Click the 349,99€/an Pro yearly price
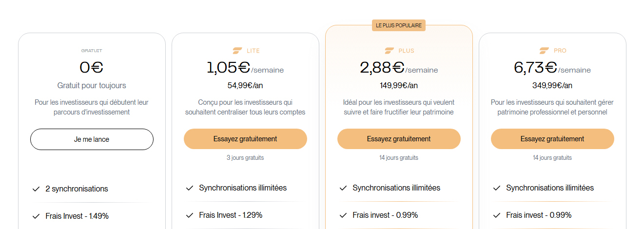The image size is (644, 229). click(x=552, y=86)
